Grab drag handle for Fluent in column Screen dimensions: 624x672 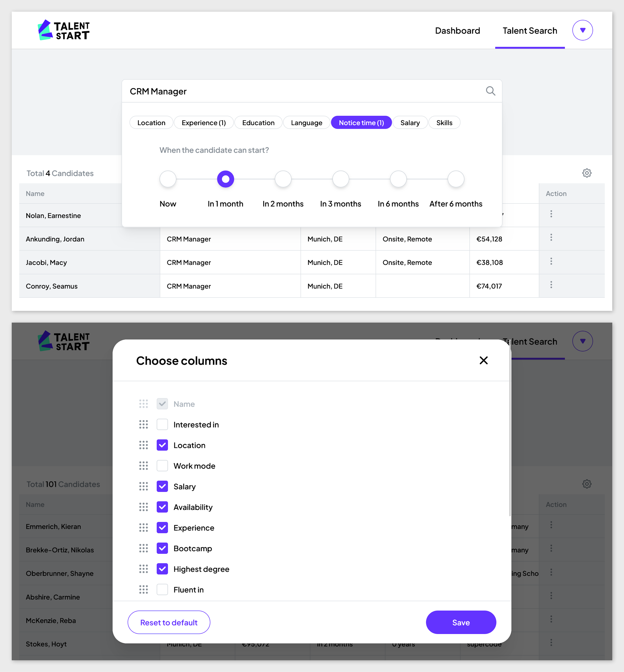[143, 589]
